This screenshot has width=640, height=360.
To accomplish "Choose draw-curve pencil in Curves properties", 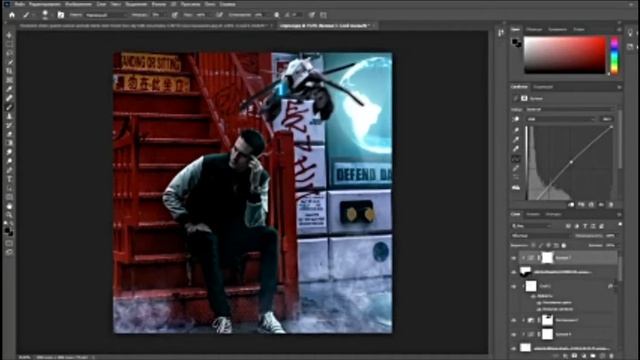I will pos(516,168).
